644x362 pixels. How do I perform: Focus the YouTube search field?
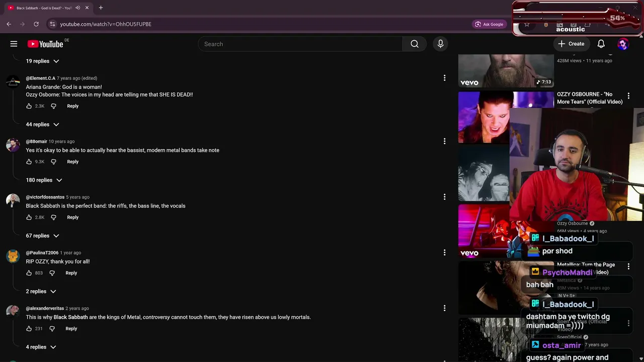pyautogui.click(x=300, y=44)
